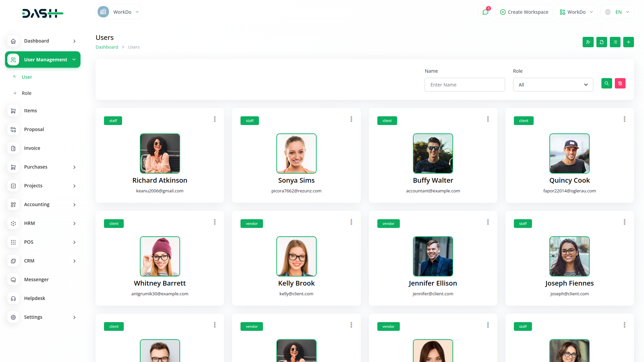Open the Role All dropdown

click(x=553, y=84)
